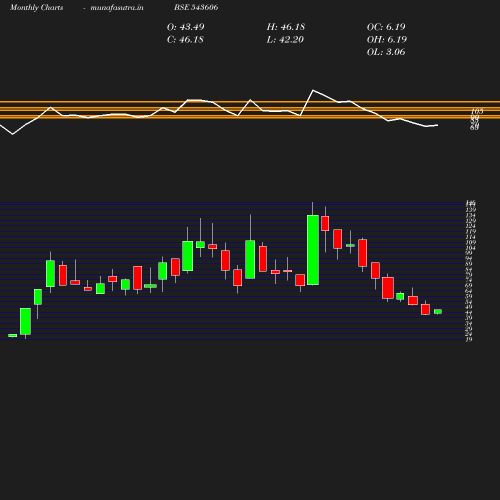The height and width of the screenshot is (500, 500).
Task: Click the highest peak of the white indicator line
Action: [313, 90]
